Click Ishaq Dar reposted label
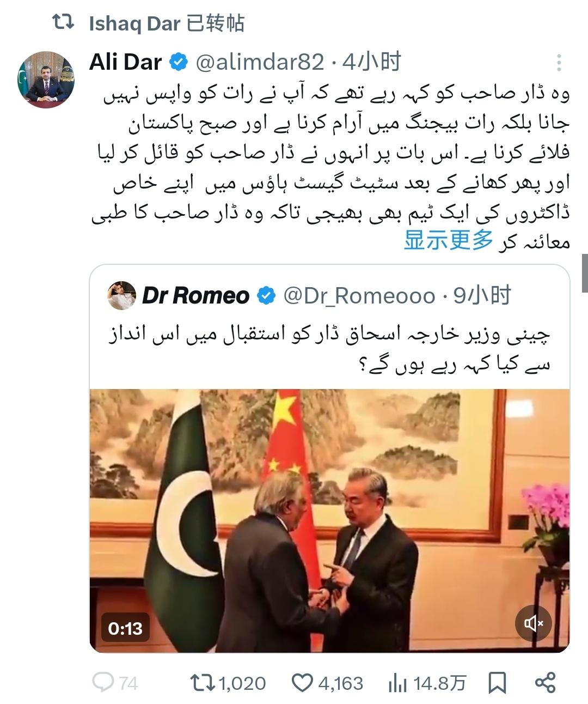This screenshot has width=588, height=704. pyautogui.click(x=167, y=23)
